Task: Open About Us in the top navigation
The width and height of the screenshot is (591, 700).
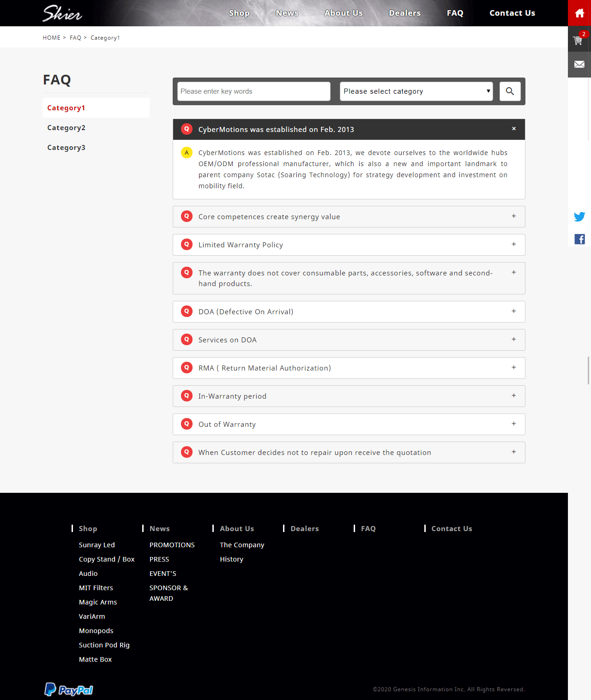Action: (344, 13)
